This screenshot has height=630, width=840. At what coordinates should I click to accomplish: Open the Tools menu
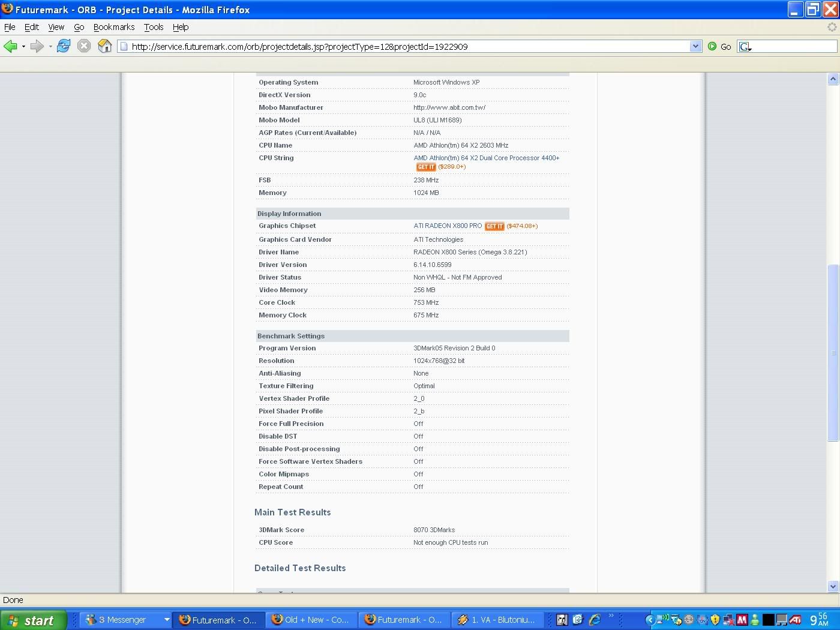point(153,27)
